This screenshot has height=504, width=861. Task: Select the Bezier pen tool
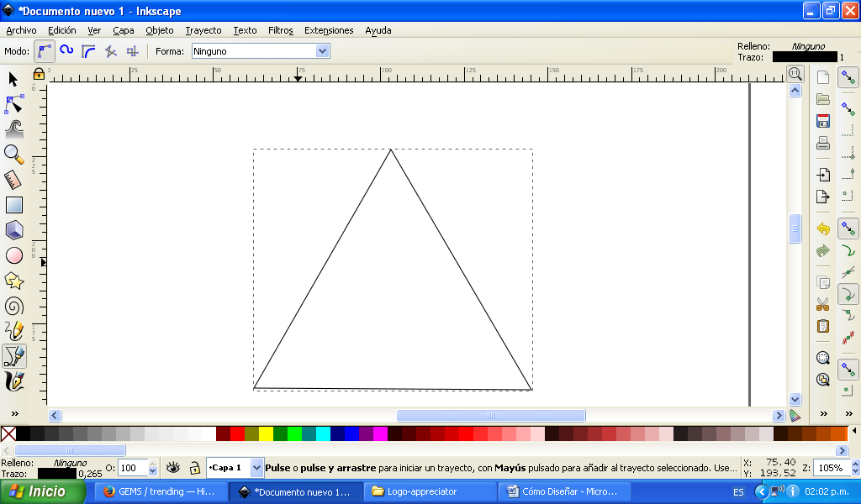coord(13,356)
